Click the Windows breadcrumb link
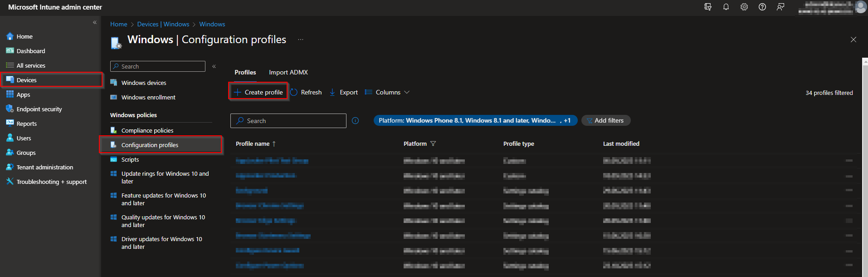 pos(212,24)
